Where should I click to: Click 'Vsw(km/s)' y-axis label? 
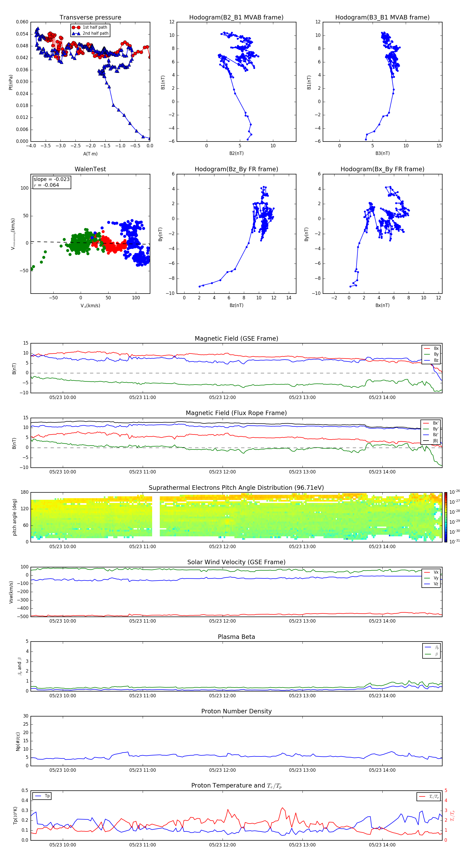11,592
